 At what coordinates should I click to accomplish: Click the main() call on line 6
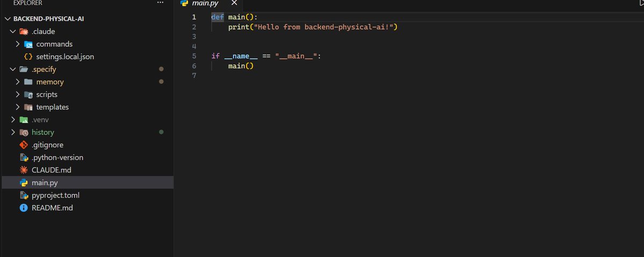pyautogui.click(x=241, y=65)
